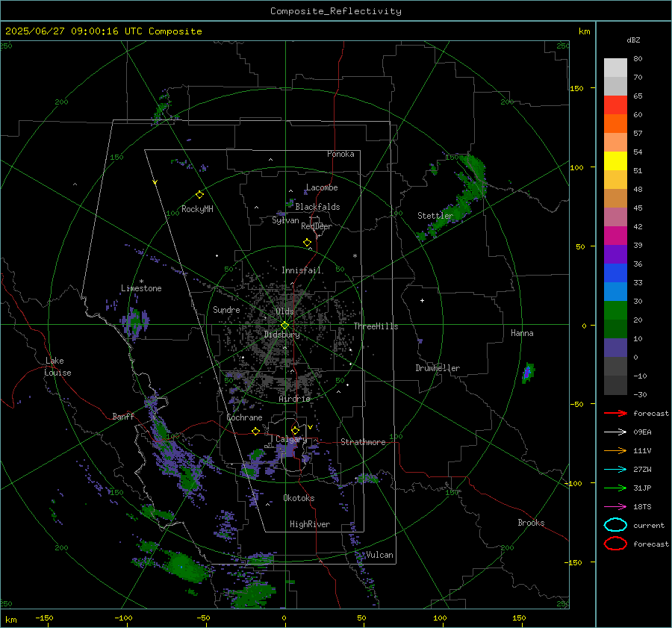Select the purple swatch in dBZ scale

615,254
